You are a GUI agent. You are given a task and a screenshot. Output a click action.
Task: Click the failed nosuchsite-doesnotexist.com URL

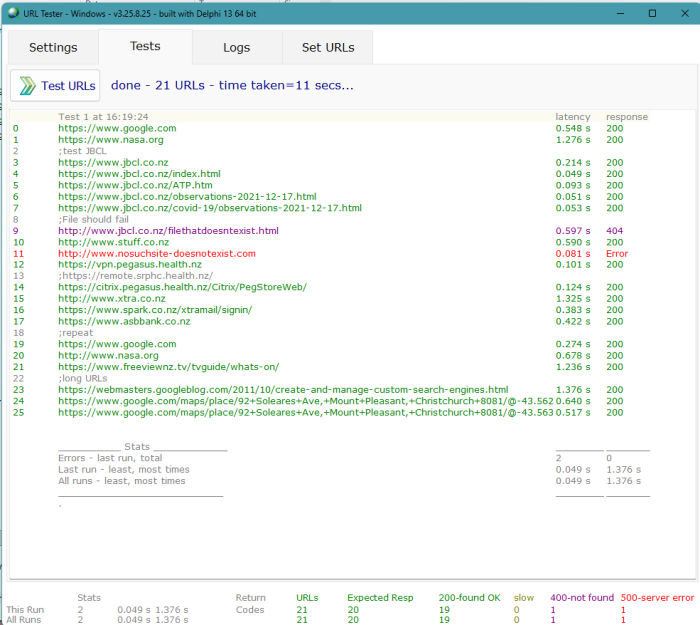(156, 254)
